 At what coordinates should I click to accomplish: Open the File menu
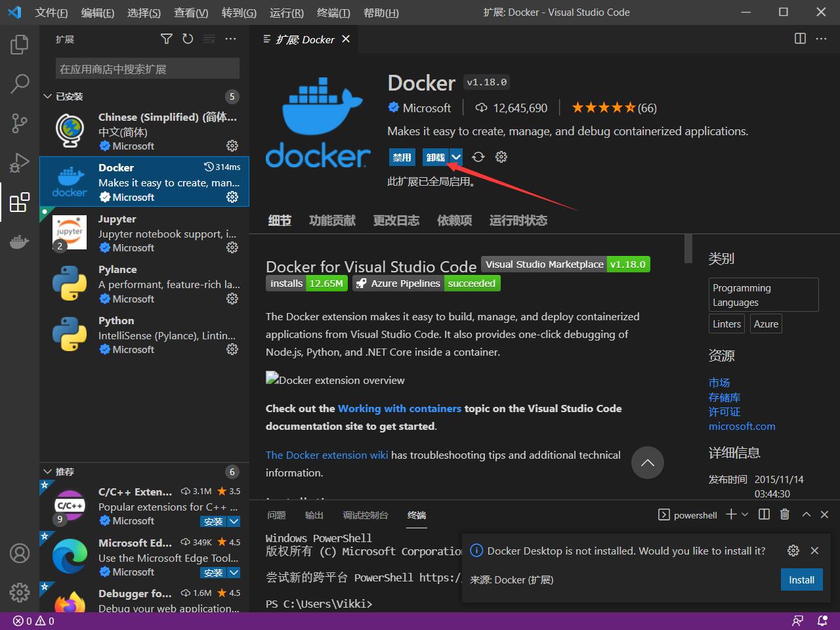[51, 12]
